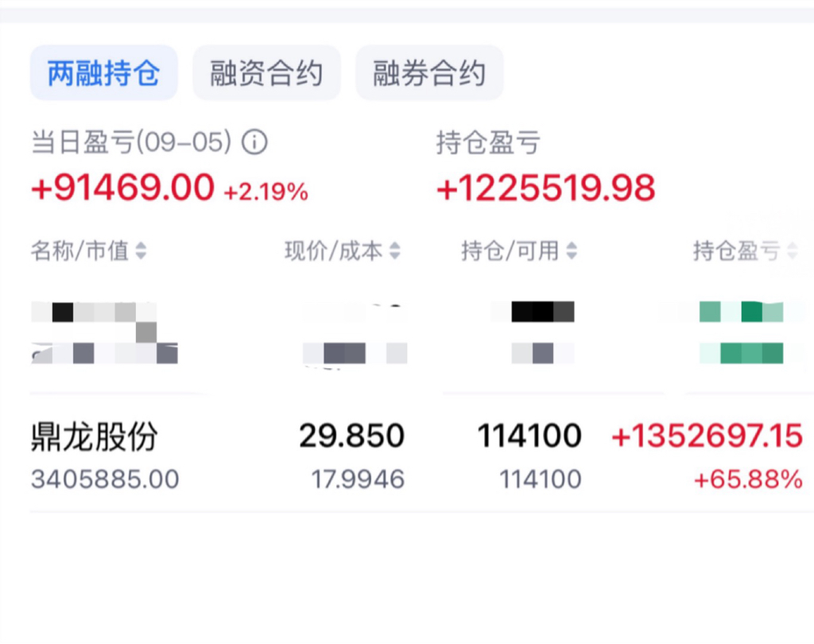
Task: Click the 持仓/可用 column header
Action: (x=510, y=252)
